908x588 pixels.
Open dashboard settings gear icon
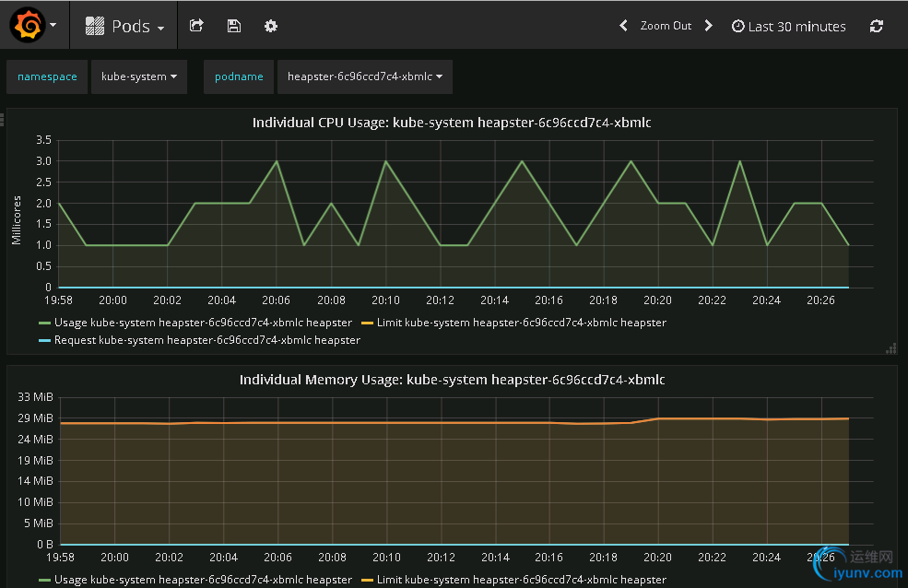pyautogui.click(x=271, y=26)
